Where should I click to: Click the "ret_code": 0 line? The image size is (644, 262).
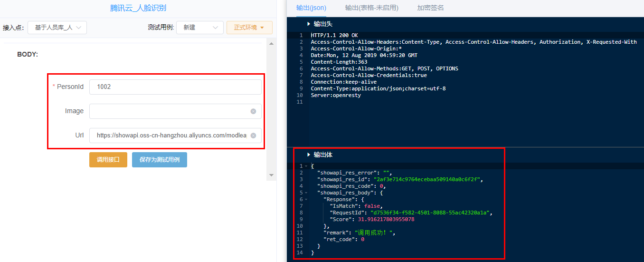click(x=344, y=240)
